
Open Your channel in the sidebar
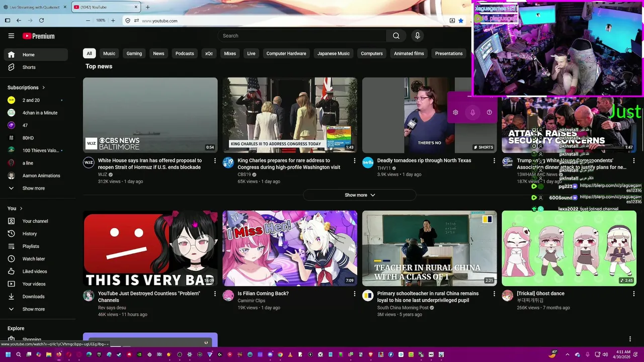click(x=36, y=221)
